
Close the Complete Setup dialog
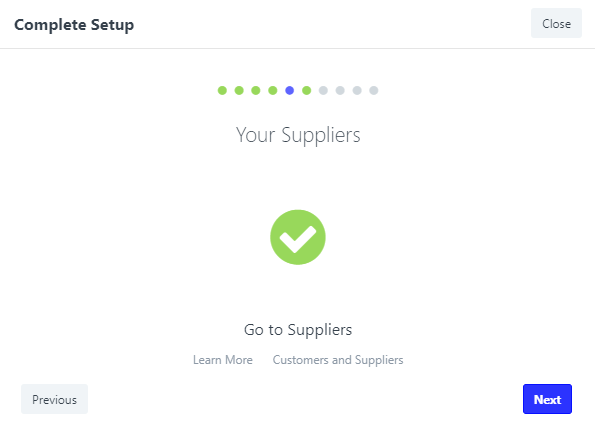(556, 24)
